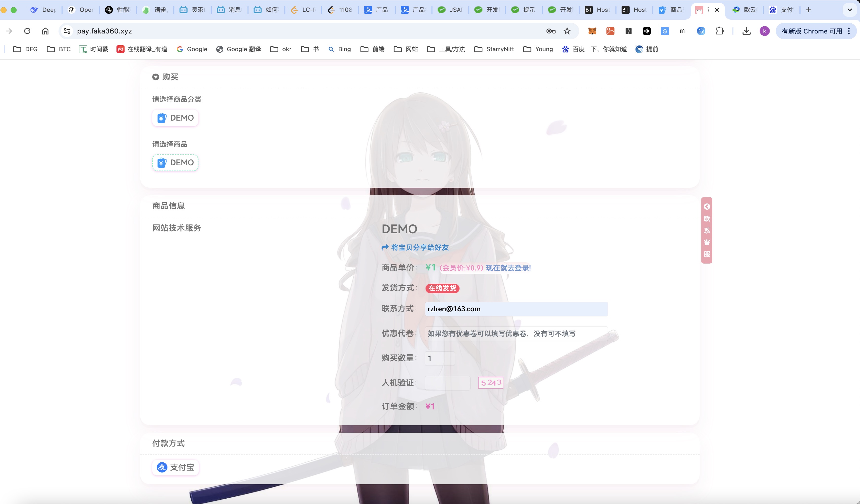Open site info icon in address bar
Screen dimensions: 860x504
click(67, 31)
